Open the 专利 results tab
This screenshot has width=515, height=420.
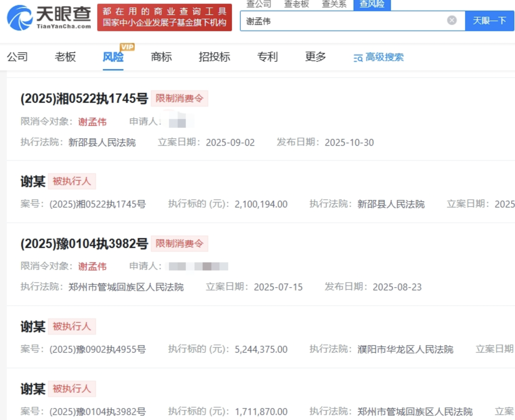[x=267, y=57]
